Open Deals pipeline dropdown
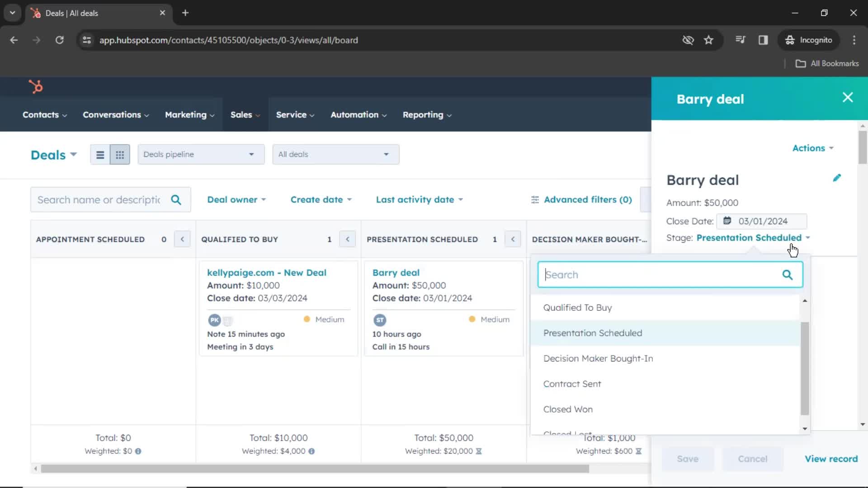 pos(201,155)
